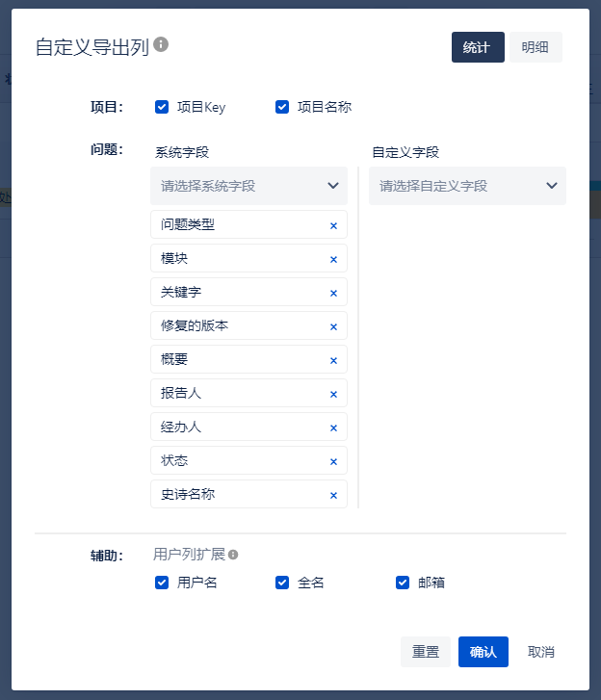
Task: Delete the 报告人 field via x icon
Action: (x=333, y=394)
